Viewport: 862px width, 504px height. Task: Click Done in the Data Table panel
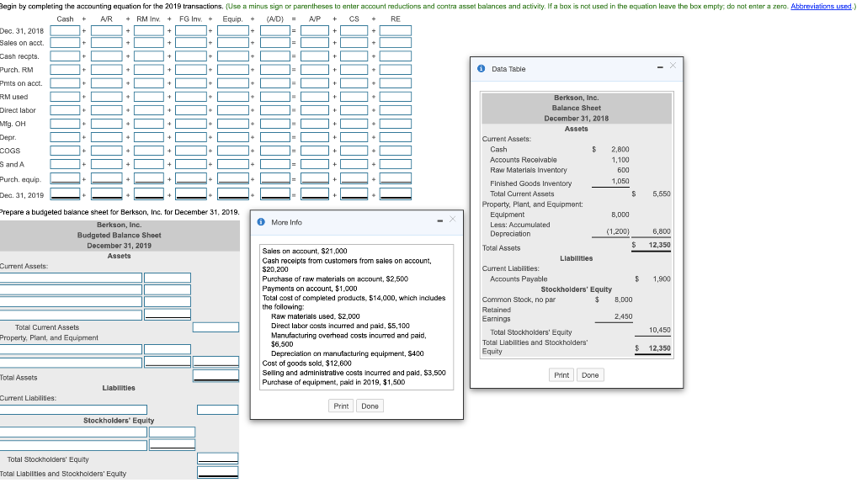click(590, 374)
